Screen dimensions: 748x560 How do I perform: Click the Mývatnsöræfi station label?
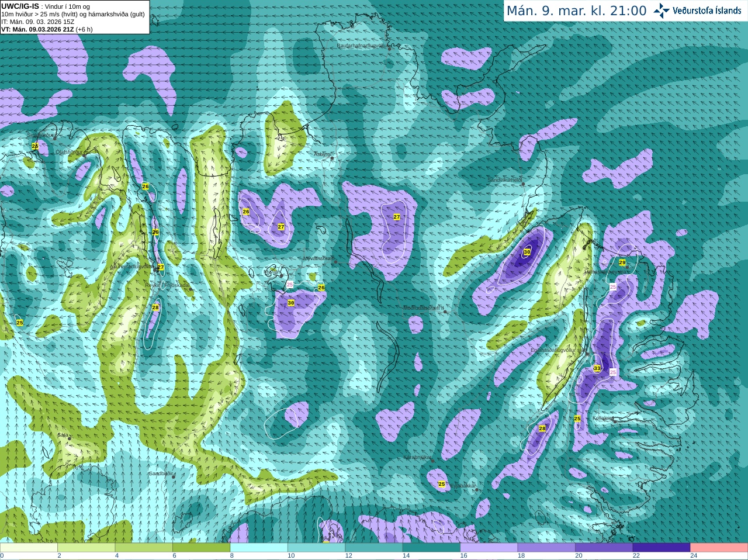click(318, 258)
